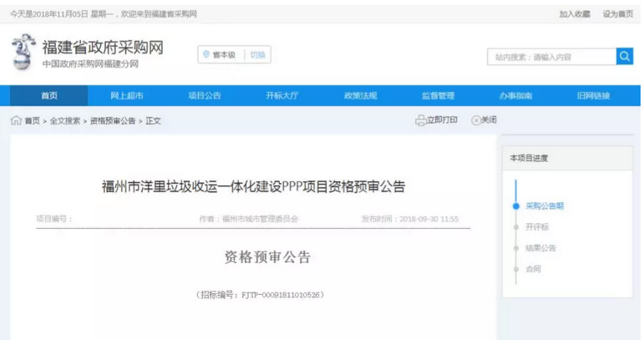
Task: Go to the 开标大厅 tab
Action: coord(282,96)
